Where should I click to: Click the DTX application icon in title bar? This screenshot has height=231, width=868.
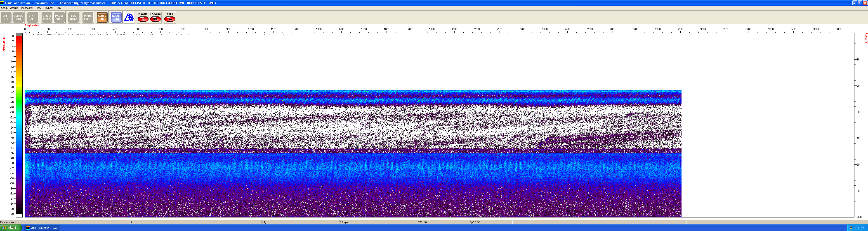[x=2, y=3]
